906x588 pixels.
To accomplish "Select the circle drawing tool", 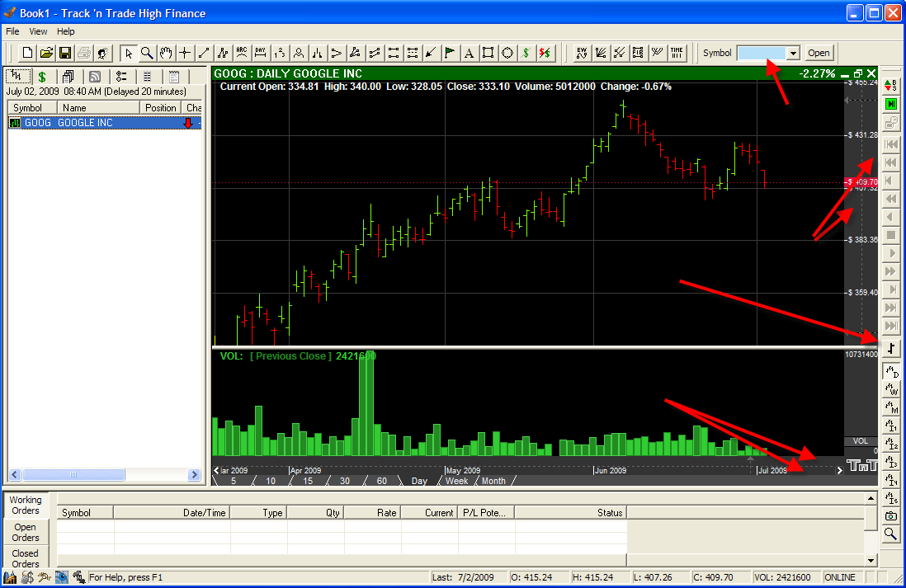I will click(507, 53).
